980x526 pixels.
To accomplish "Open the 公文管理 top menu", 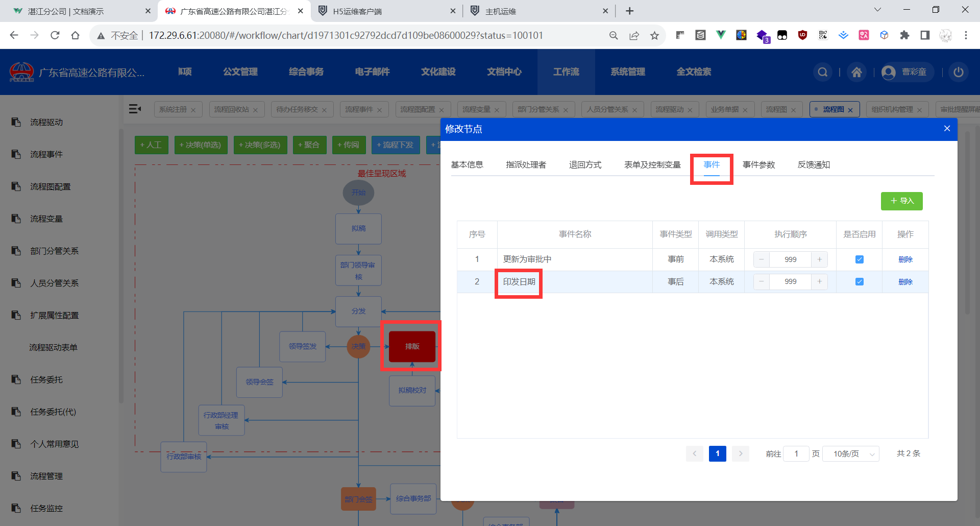I will click(240, 72).
